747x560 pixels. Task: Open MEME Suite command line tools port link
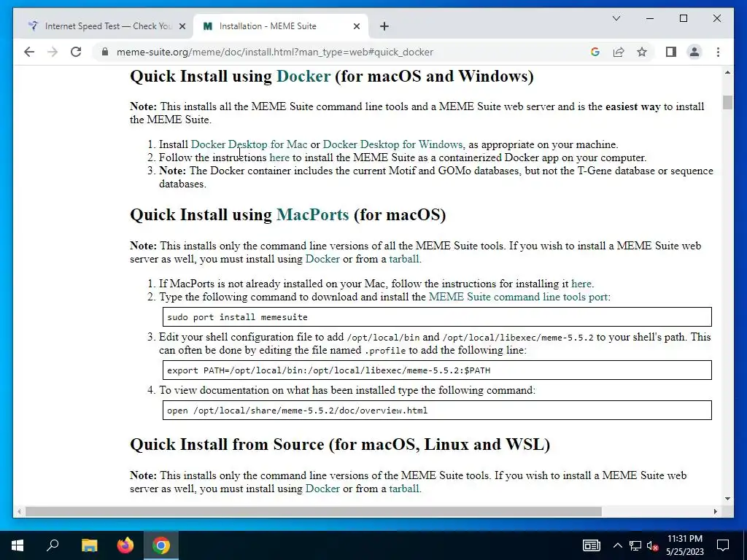point(518,297)
